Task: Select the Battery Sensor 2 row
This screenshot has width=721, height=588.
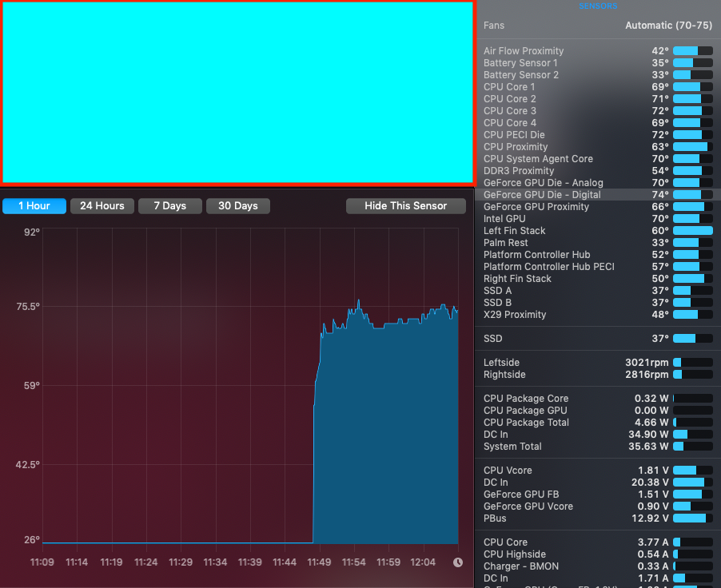Action: tap(598, 75)
